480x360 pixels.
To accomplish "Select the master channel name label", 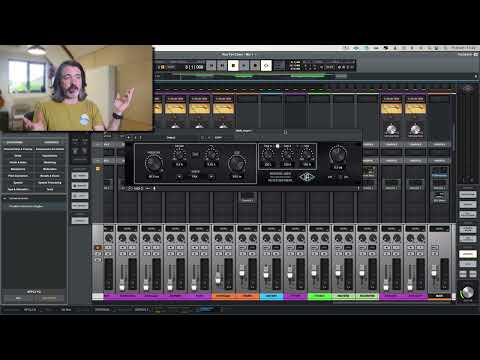I will click(x=439, y=296).
